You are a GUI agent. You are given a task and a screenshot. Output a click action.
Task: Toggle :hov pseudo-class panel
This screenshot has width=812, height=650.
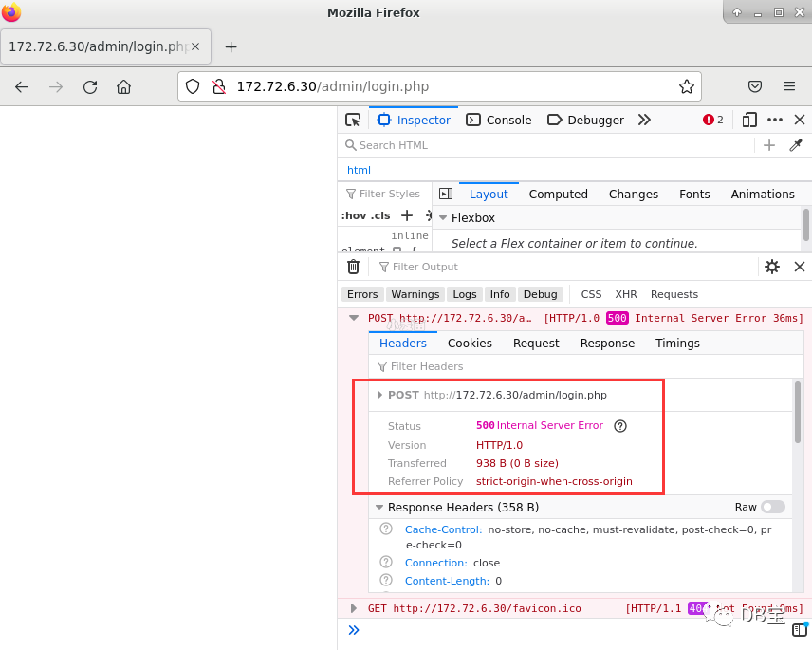point(354,215)
